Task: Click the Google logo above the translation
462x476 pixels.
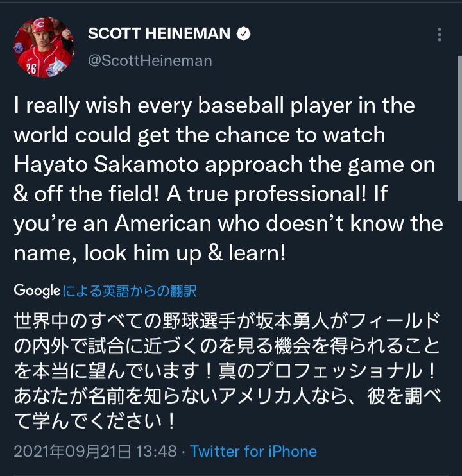Action: (x=37, y=291)
